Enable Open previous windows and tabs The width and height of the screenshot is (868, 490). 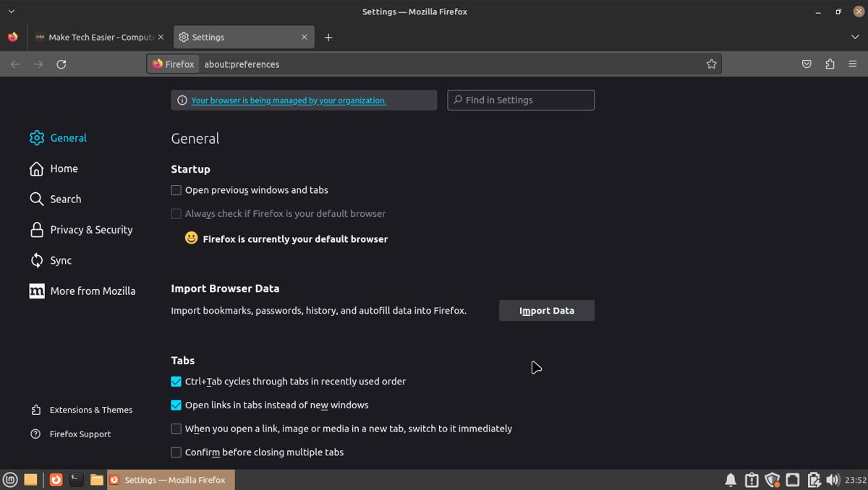(x=176, y=189)
